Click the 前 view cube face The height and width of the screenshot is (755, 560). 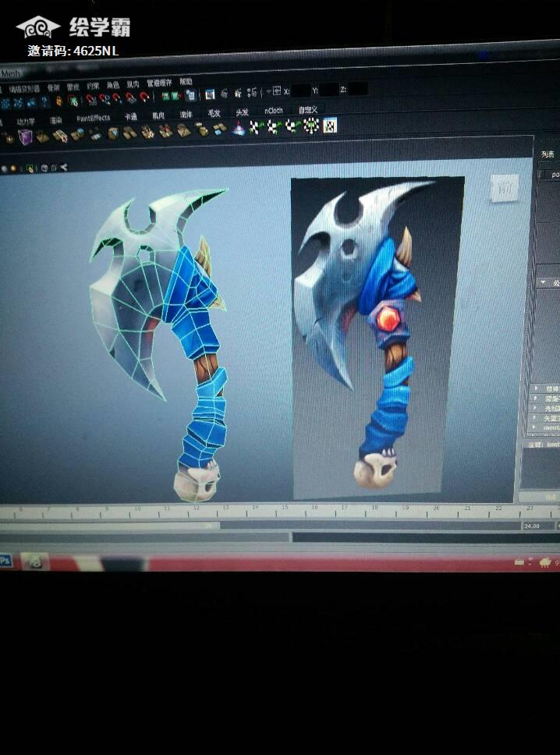coord(504,188)
